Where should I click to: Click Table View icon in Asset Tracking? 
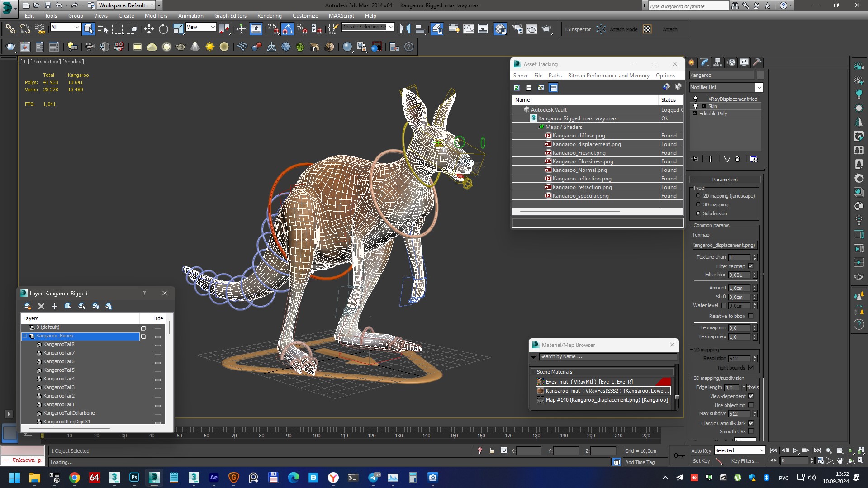click(x=553, y=88)
